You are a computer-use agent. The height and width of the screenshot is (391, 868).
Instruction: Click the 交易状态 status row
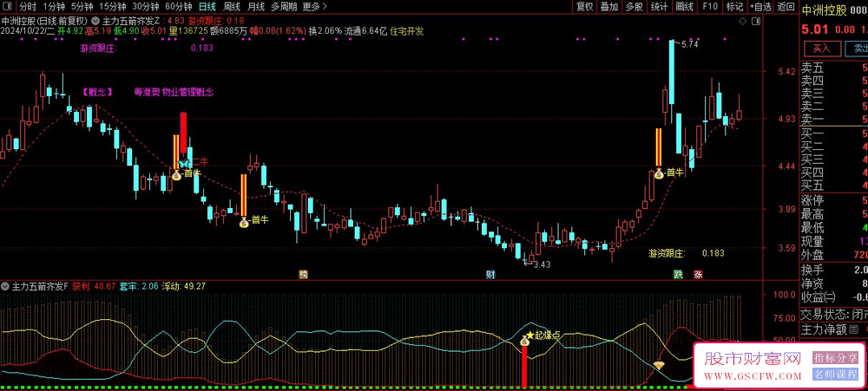(834, 314)
